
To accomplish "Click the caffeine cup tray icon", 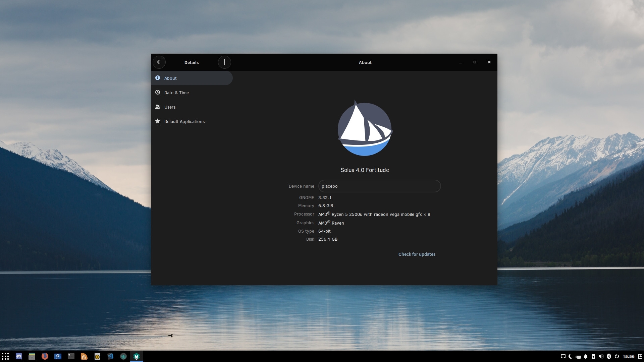I will click(578, 357).
